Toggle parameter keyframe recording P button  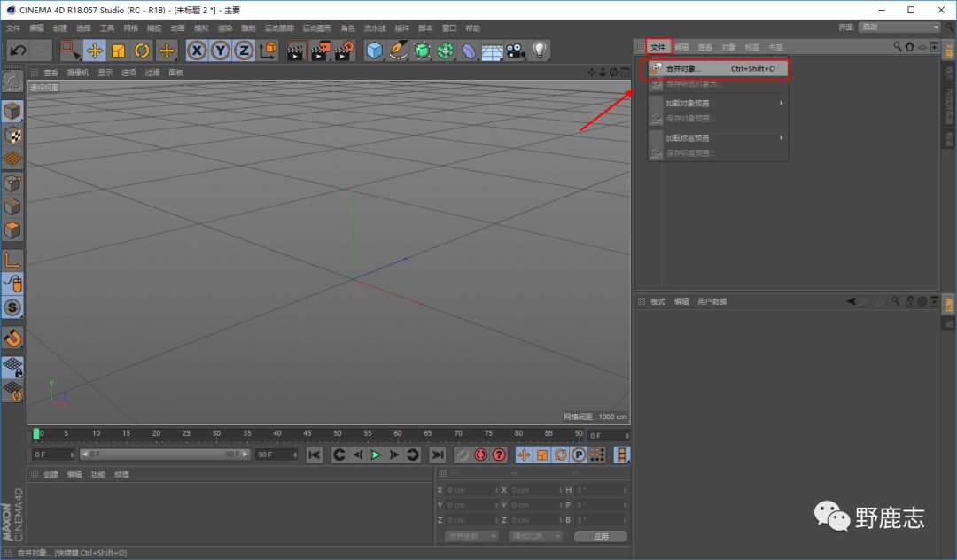[579, 455]
